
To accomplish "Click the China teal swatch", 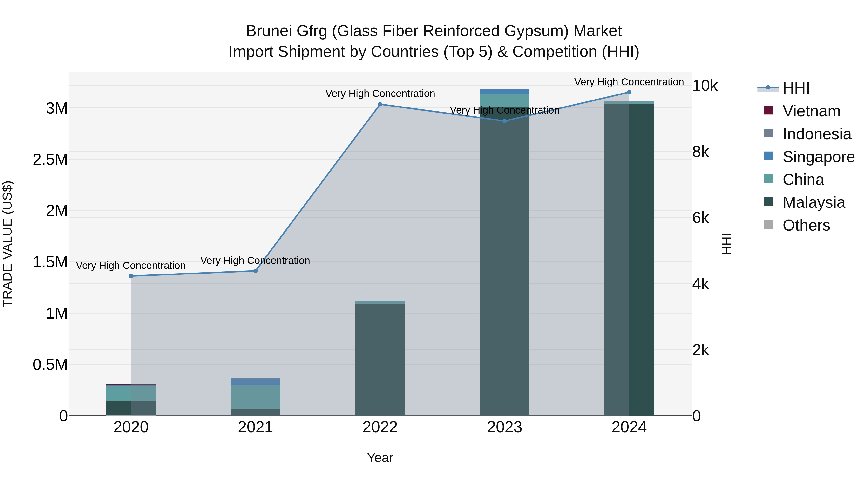I will click(x=768, y=179).
